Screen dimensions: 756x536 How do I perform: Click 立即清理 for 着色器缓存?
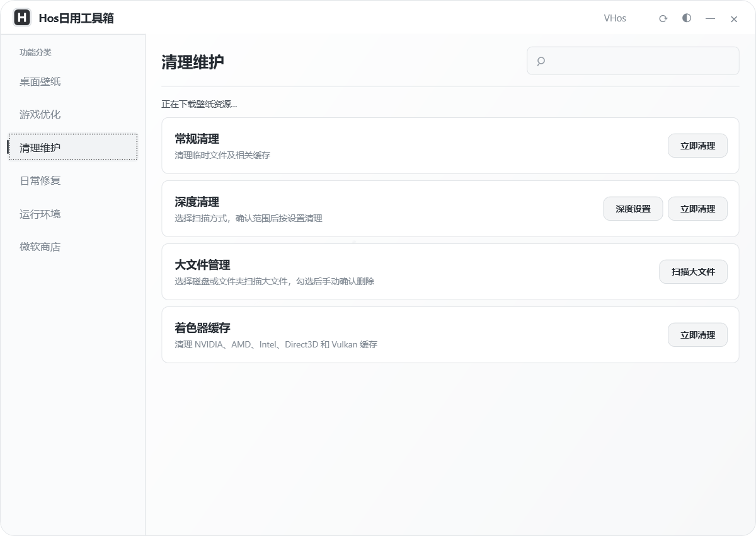pyautogui.click(x=697, y=335)
